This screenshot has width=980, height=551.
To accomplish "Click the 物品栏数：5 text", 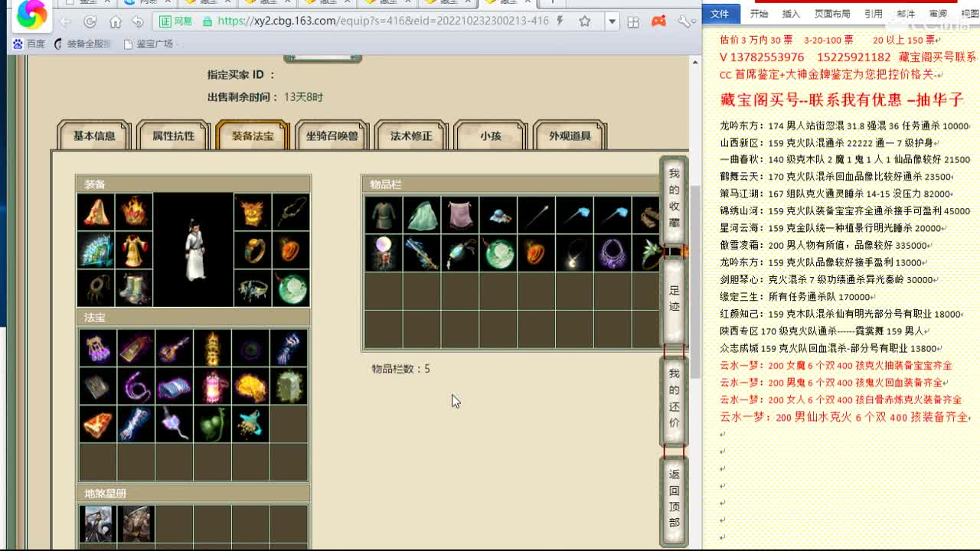I will (x=401, y=369).
